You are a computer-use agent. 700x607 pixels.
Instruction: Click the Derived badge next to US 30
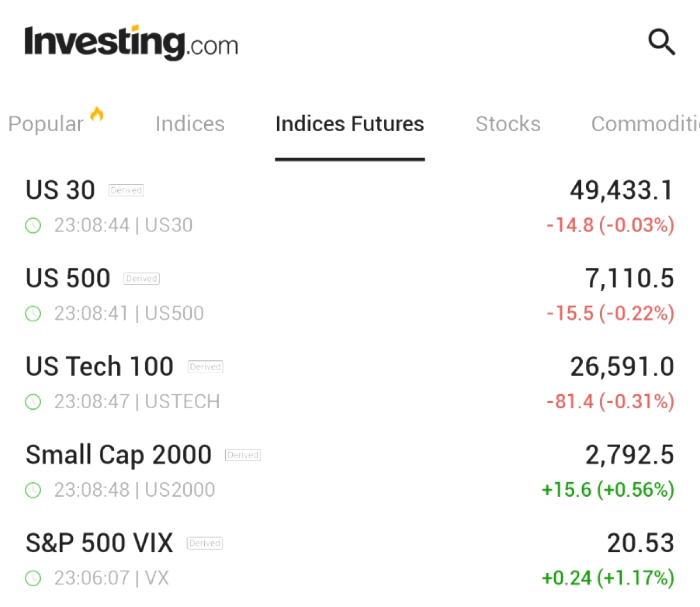pos(126,190)
